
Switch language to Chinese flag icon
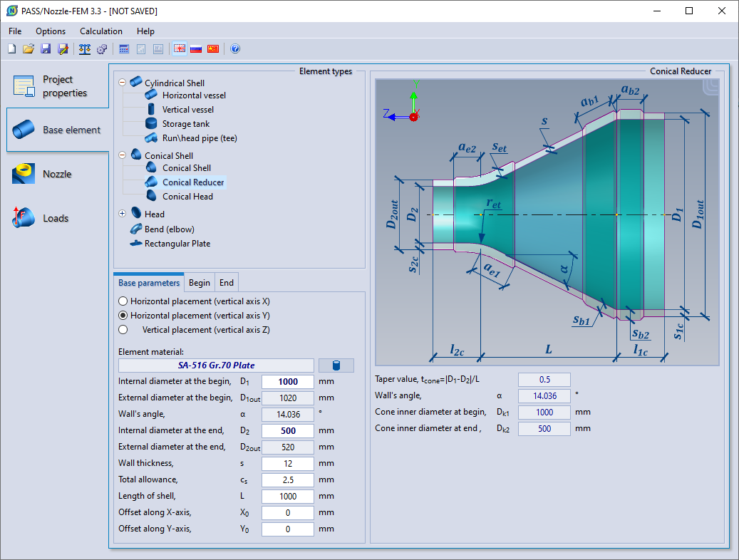(x=213, y=48)
